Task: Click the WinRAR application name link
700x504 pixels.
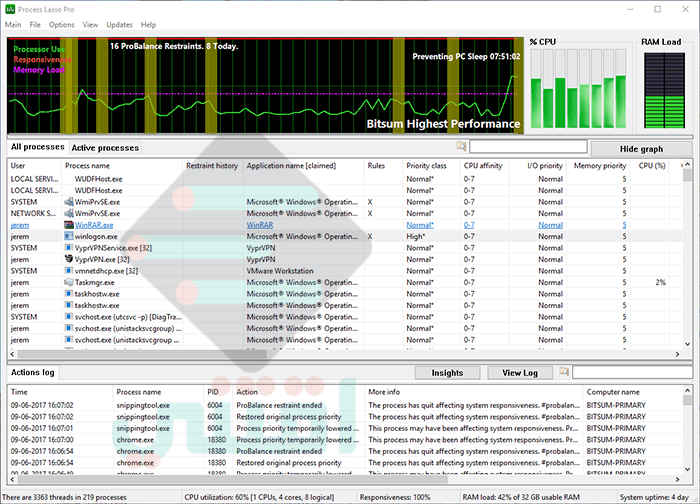Action: [260, 225]
